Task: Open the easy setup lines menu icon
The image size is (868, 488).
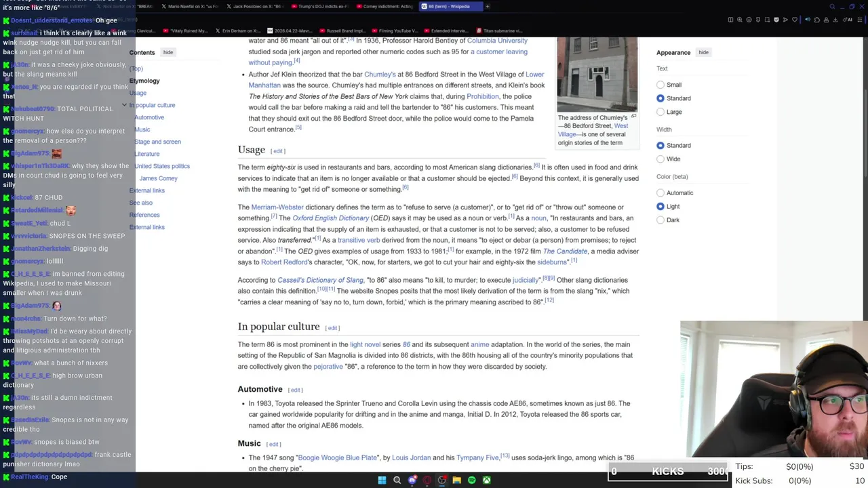Action: (860, 20)
